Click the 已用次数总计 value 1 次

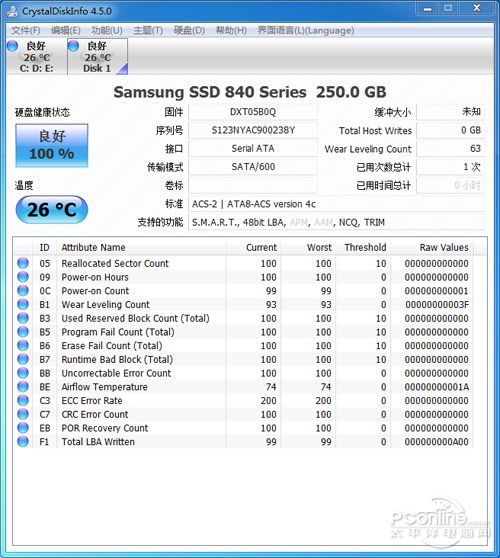pyautogui.click(x=450, y=167)
